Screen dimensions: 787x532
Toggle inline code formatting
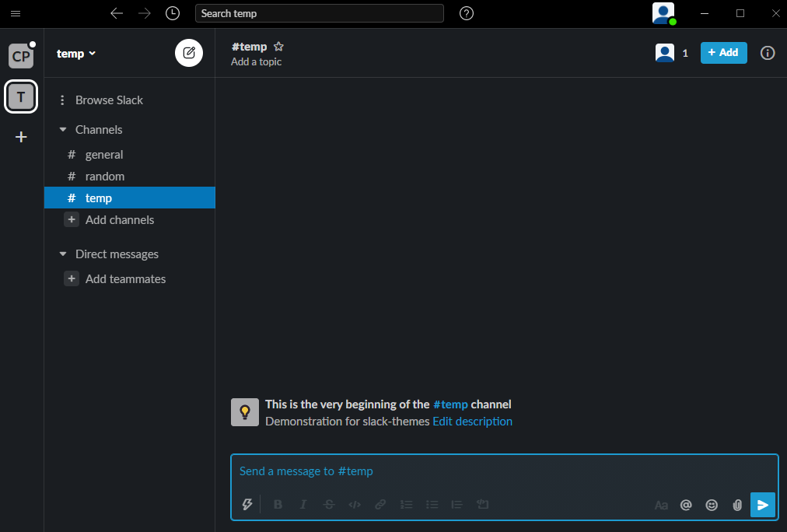point(355,505)
